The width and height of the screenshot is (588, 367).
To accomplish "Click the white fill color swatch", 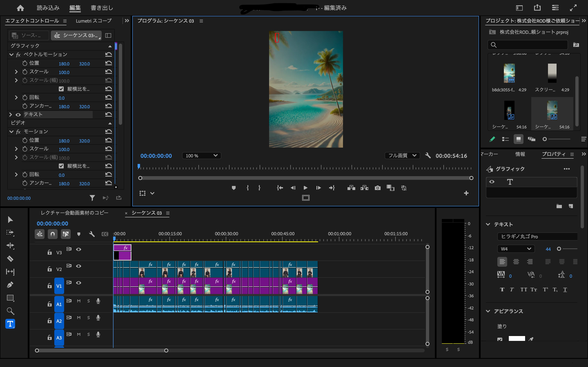I will pyautogui.click(x=517, y=339).
